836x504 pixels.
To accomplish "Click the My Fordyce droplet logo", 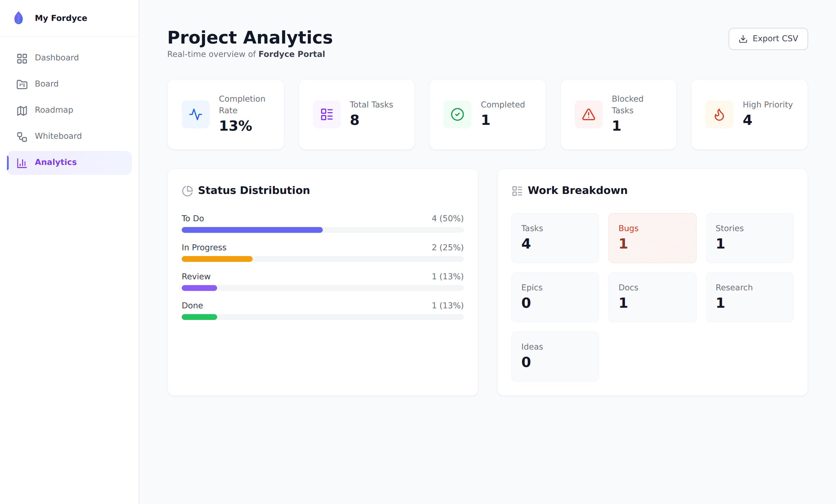I will coord(19,18).
